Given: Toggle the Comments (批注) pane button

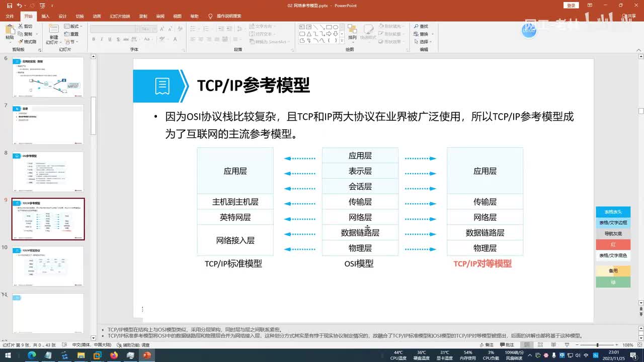Looking at the screenshot, I should tap(507, 345).
